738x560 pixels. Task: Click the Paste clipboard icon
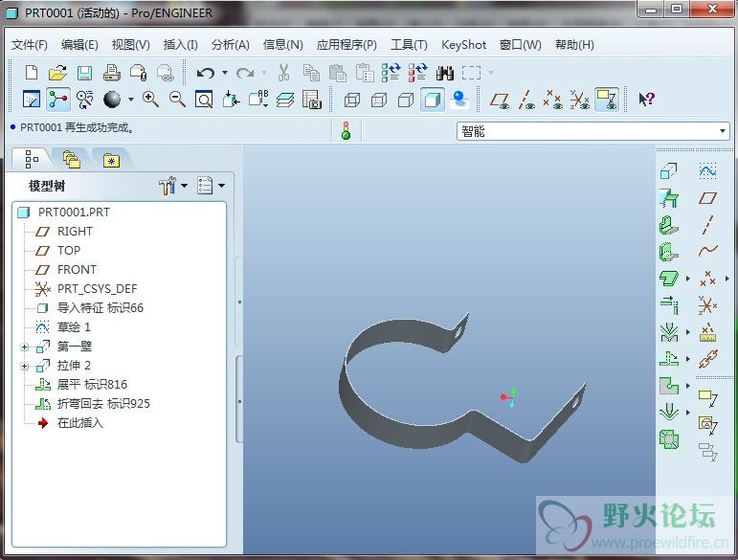(338, 73)
